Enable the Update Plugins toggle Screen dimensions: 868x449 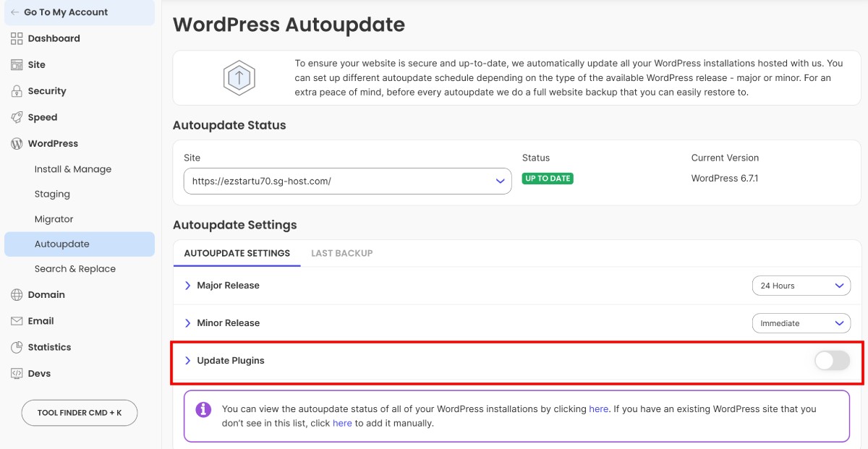point(832,360)
